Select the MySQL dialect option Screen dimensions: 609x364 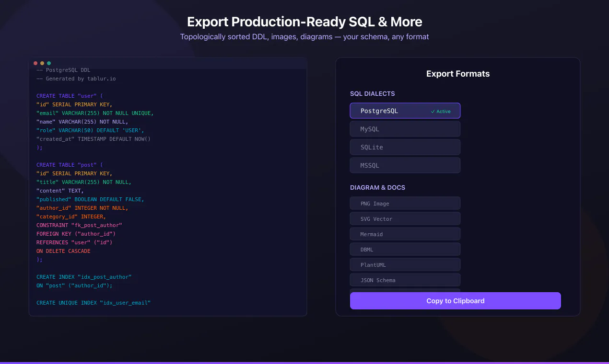[405, 129]
